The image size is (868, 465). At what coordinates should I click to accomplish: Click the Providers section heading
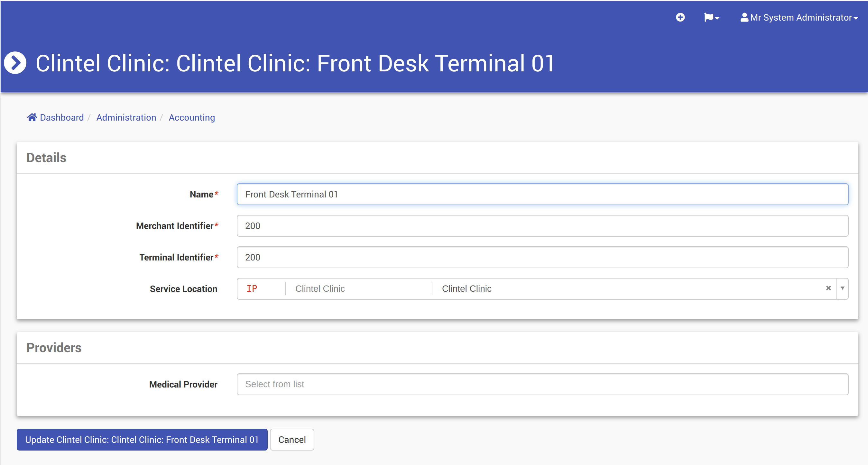54,348
